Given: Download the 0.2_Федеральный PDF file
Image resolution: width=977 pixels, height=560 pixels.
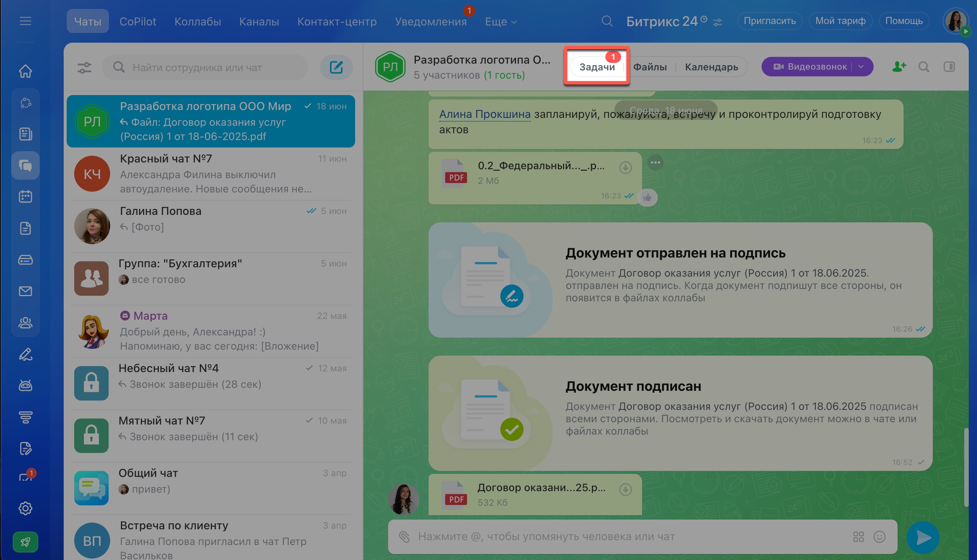Looking at the screenshot, I should [x=625, y=168].
